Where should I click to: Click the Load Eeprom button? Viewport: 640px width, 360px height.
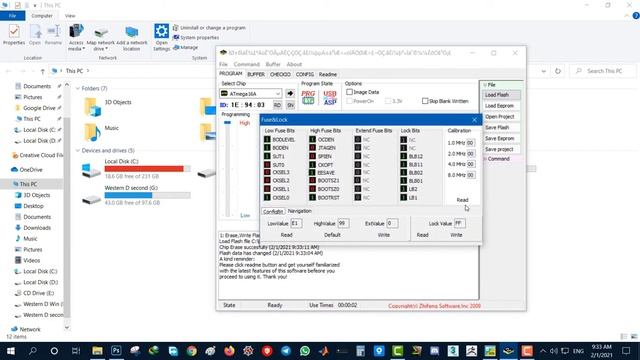pos(502,106)
